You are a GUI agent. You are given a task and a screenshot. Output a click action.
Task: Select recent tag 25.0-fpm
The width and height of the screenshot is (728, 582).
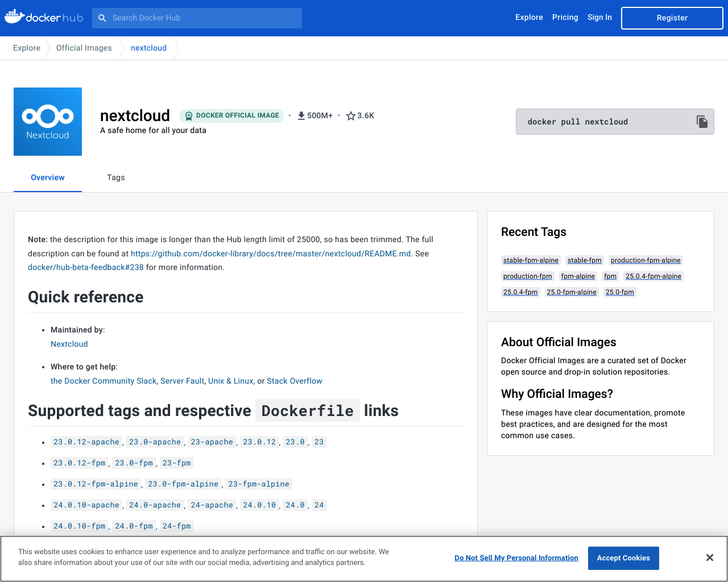(x=619, y=292)
